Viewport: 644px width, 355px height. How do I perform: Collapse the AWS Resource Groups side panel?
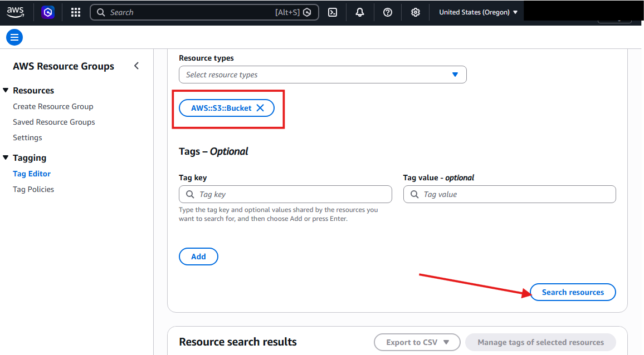pos(136,66)
